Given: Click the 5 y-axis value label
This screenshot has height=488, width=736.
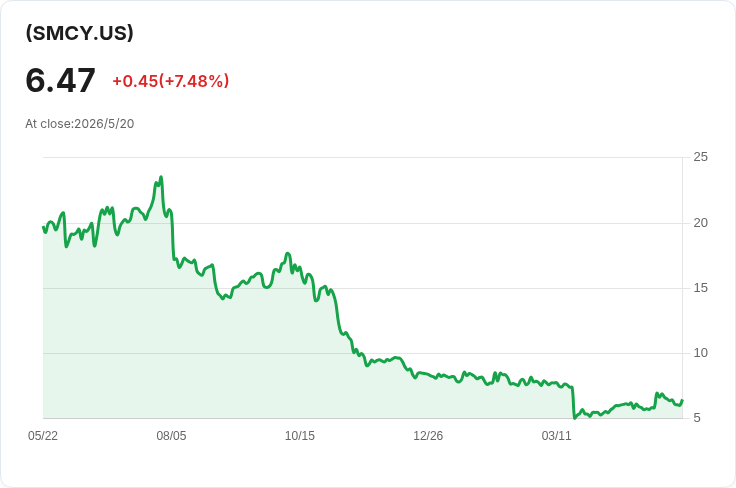Looking at the screenshot, I should (697, 418).
